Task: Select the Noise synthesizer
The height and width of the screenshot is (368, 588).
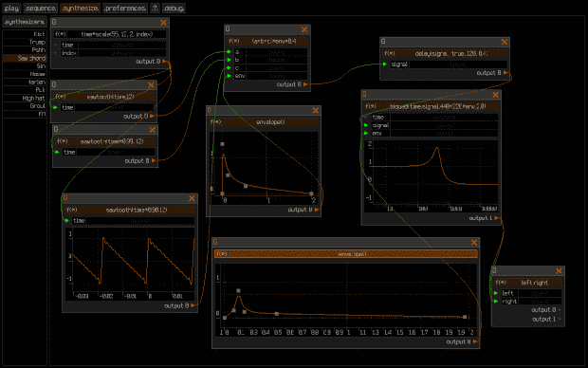Action: 25,74
